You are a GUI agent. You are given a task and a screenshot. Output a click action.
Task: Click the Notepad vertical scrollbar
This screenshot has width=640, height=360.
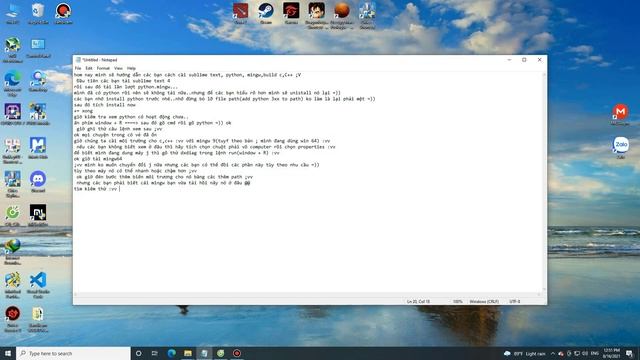pyautogui.click(x=544, y=182)
